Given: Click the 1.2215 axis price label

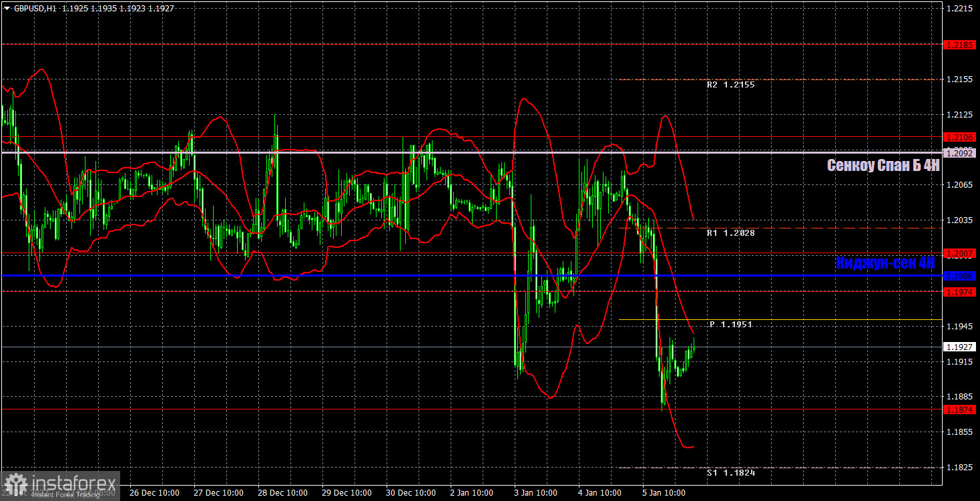Looking at the screenshot, I should point(959,9).
